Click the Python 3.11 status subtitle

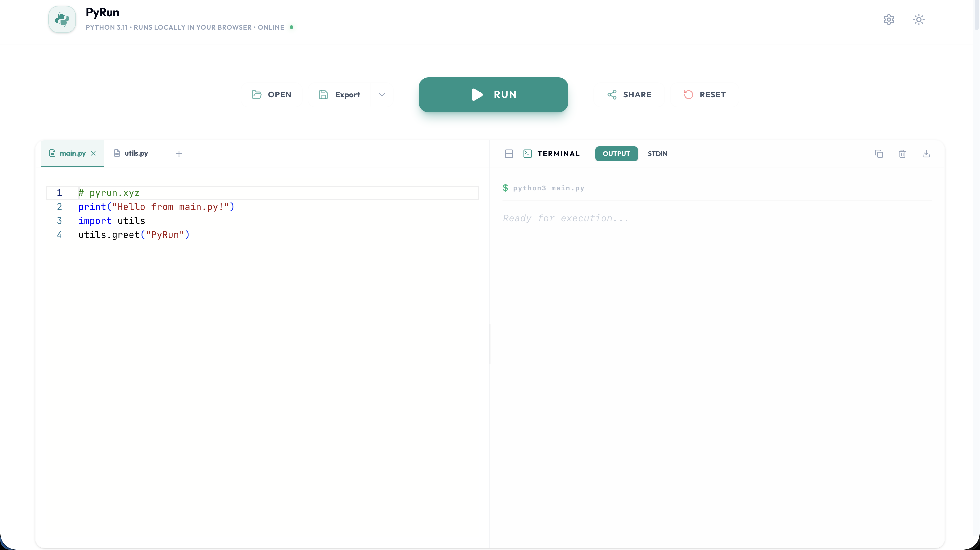[x=185, y=27]
